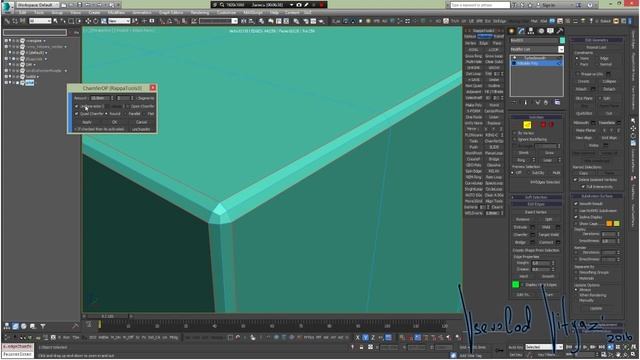Toggle the By Vertex checkbox

coord(515,133)
